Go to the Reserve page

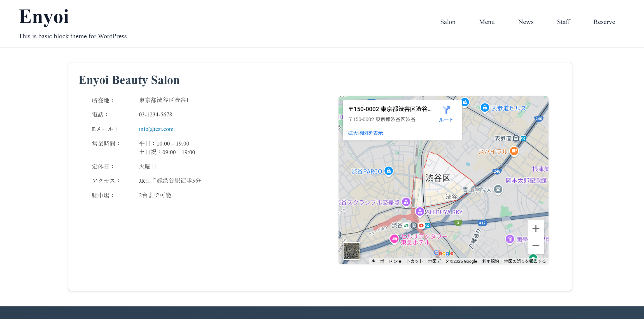[x=604, y=22]
